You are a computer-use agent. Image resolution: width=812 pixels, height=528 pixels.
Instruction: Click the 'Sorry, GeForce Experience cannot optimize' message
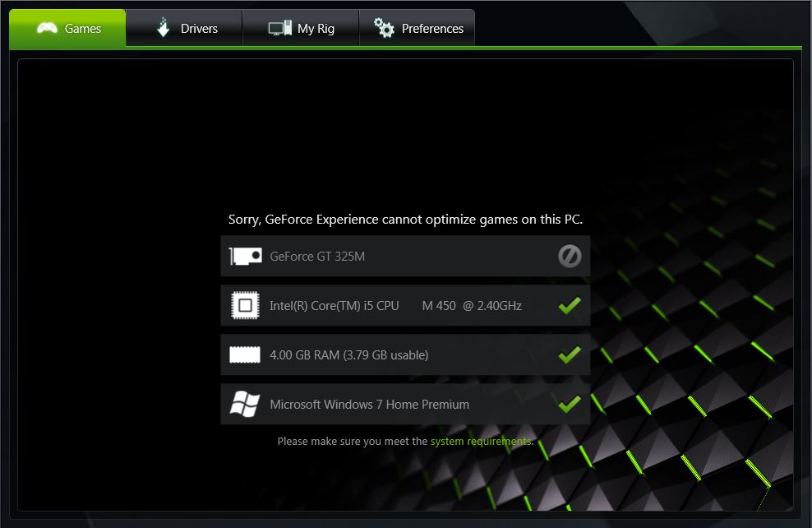click(x=405, y=220)
